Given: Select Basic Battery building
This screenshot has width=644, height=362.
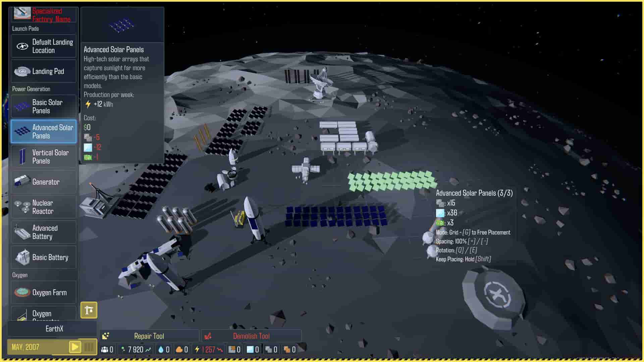Looking at the screenshot, I should point(44,257).
